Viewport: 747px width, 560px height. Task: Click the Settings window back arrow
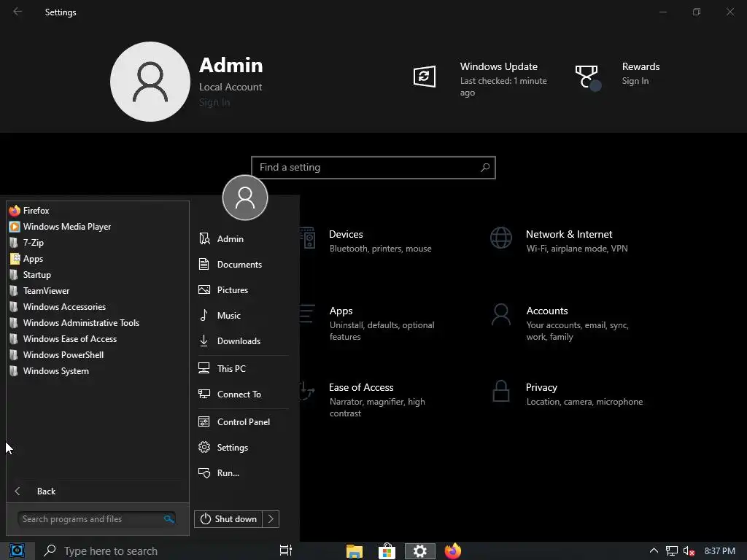pos(18,12)
